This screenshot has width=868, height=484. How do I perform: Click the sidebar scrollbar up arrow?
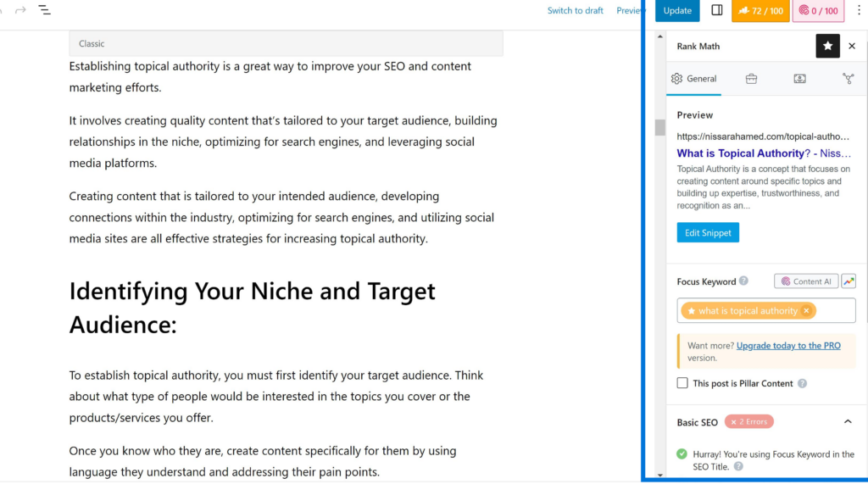pos(659,36)
